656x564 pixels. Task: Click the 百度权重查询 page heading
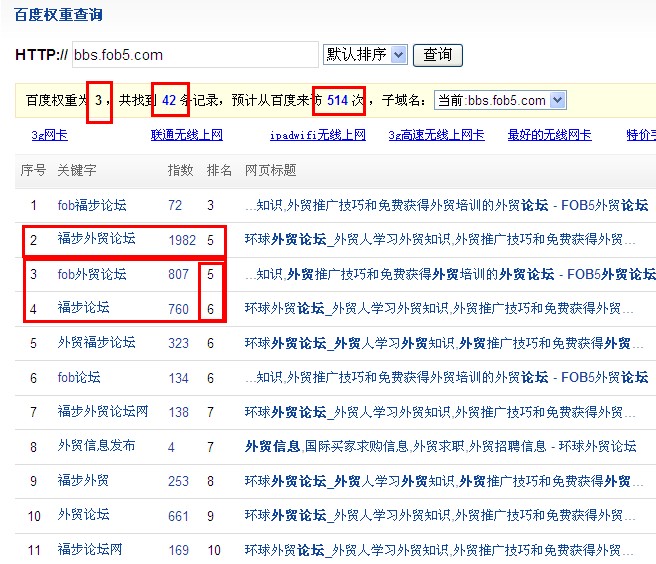coord(58,15)
